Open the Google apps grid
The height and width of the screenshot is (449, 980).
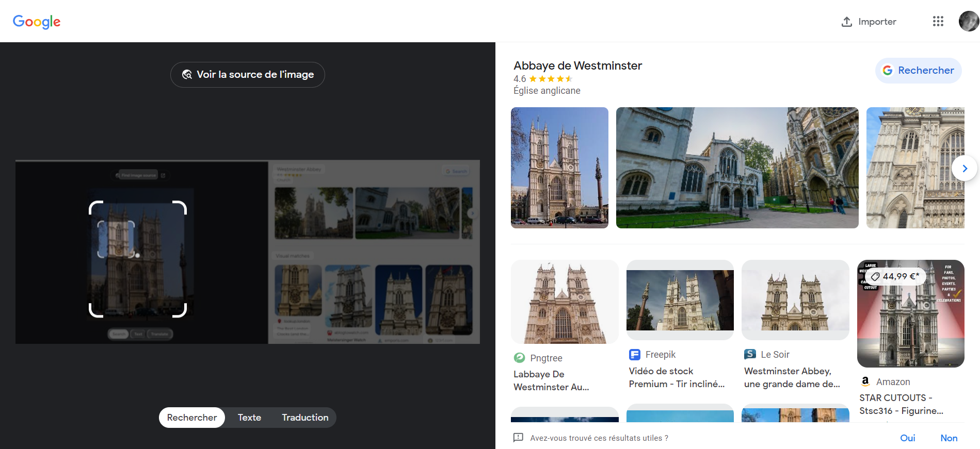pos(938,21)
